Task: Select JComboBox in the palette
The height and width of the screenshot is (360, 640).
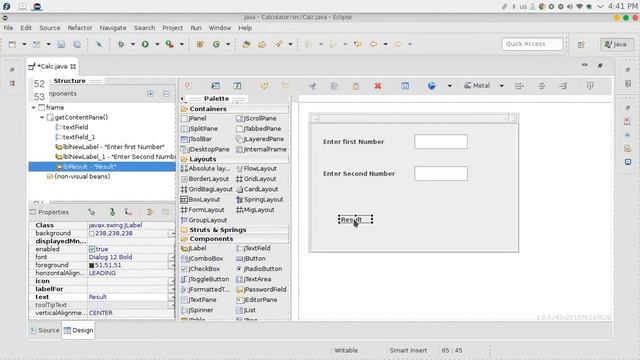Action: pos(202,258)
